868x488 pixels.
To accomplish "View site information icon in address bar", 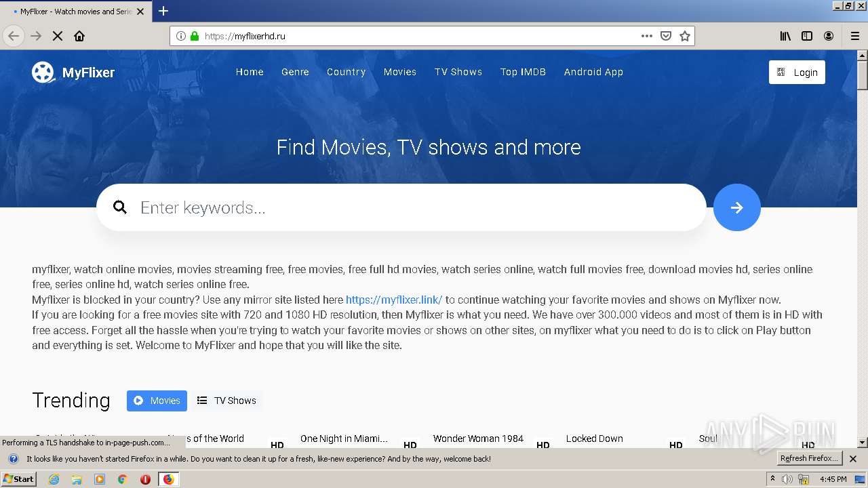I will coord(181,36).
